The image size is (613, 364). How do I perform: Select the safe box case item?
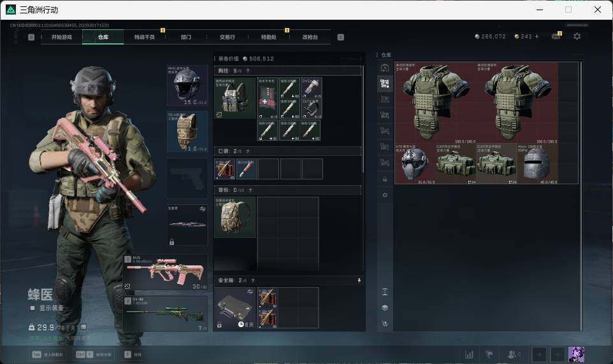(x=235, y=308)
